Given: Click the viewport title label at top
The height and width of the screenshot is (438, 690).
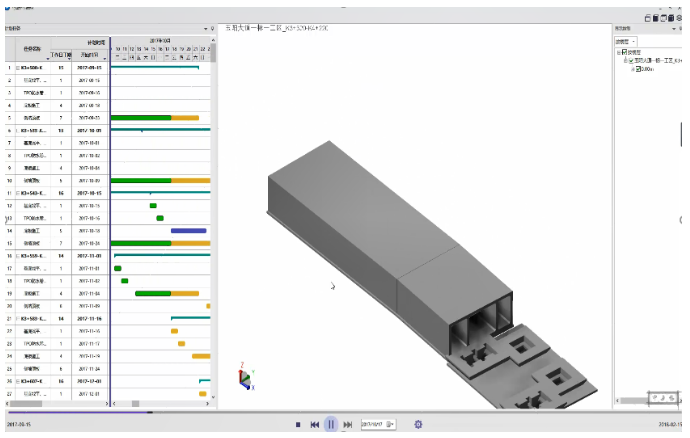Looking at the screenshot, I should [277, 28].
